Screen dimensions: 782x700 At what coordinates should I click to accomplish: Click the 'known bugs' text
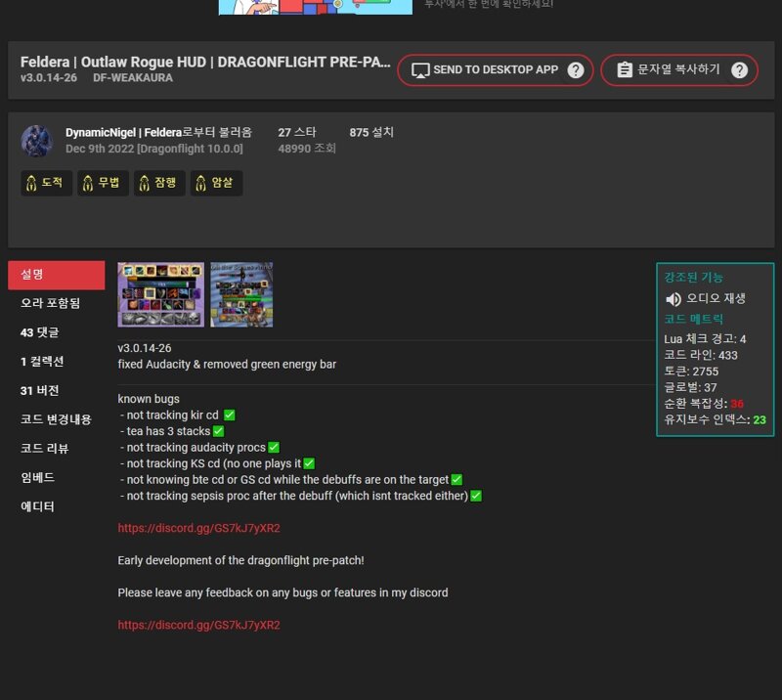tap(149, 399)
